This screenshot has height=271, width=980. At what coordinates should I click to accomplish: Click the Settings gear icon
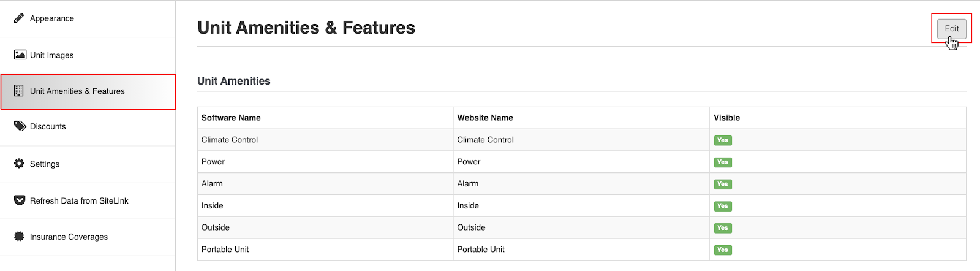pyautogui.click(x=19, y=164)
